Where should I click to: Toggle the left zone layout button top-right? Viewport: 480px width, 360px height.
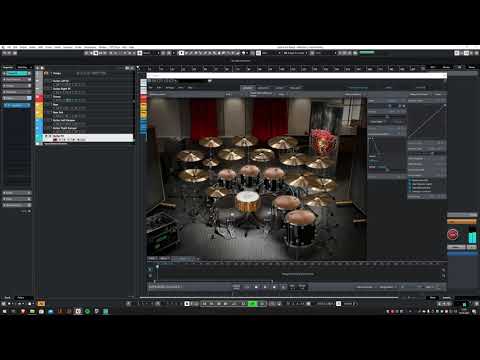click(457, 53)
